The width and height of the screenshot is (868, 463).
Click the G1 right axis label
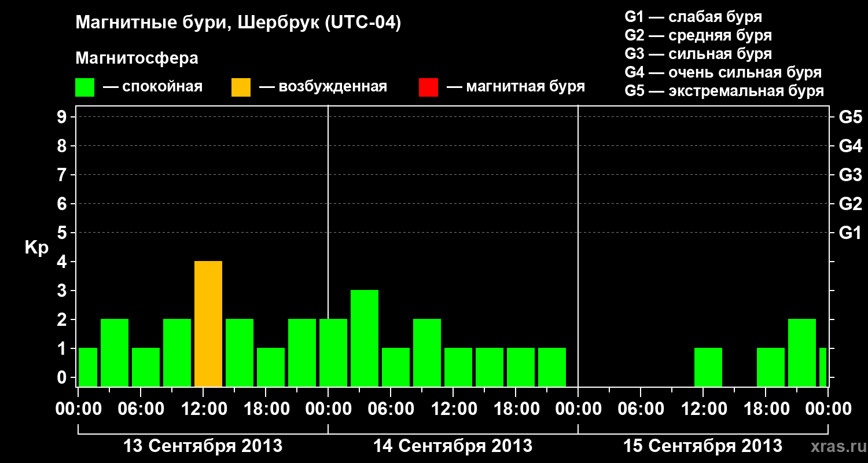coord(850,233)
